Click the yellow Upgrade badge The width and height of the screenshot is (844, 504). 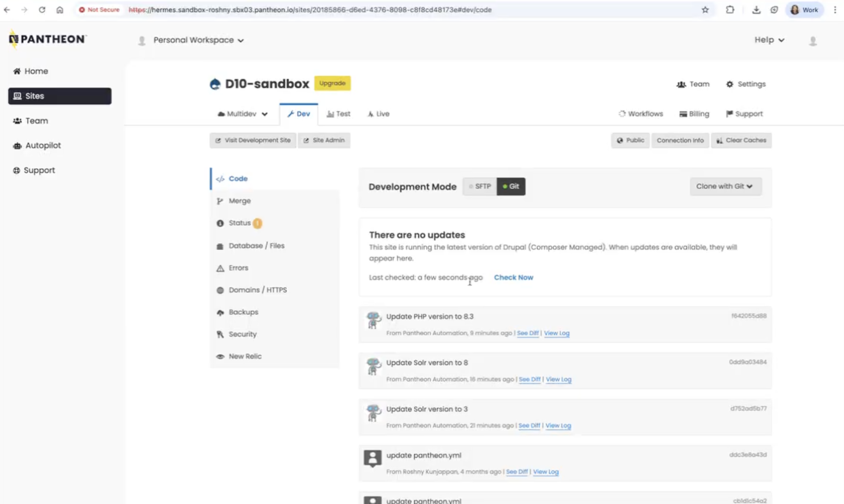coord(332,83)
